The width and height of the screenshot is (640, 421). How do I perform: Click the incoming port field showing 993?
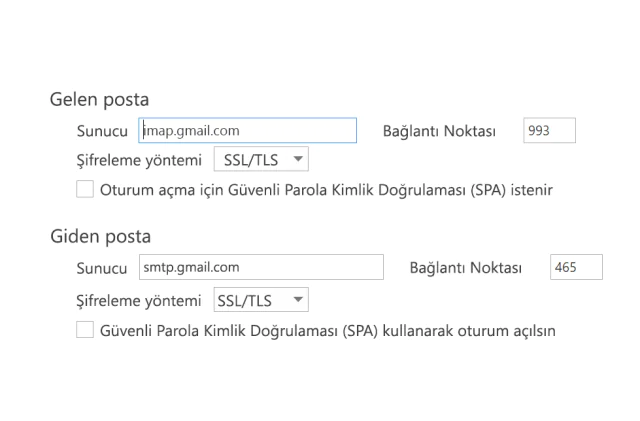(549, 131)
